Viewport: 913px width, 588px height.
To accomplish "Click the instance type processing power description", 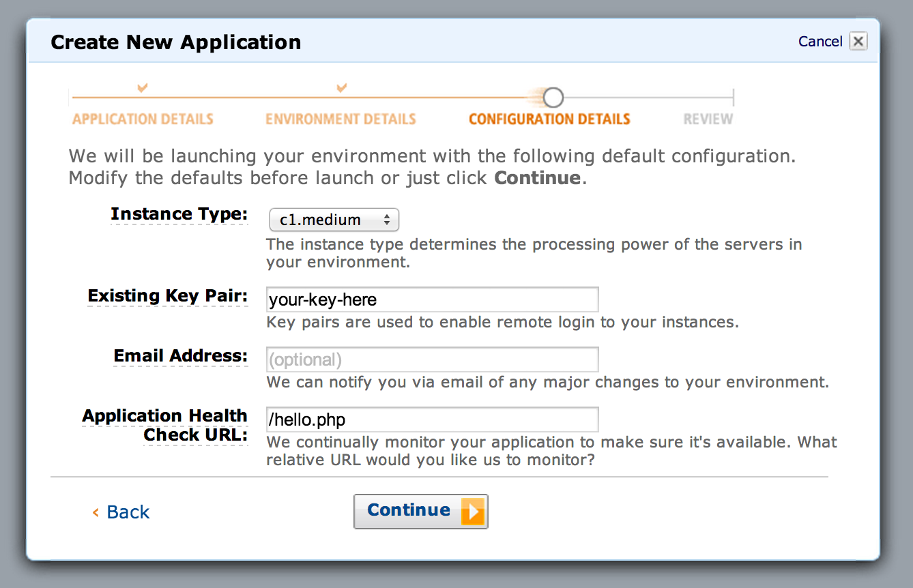I will click(534, 253).
